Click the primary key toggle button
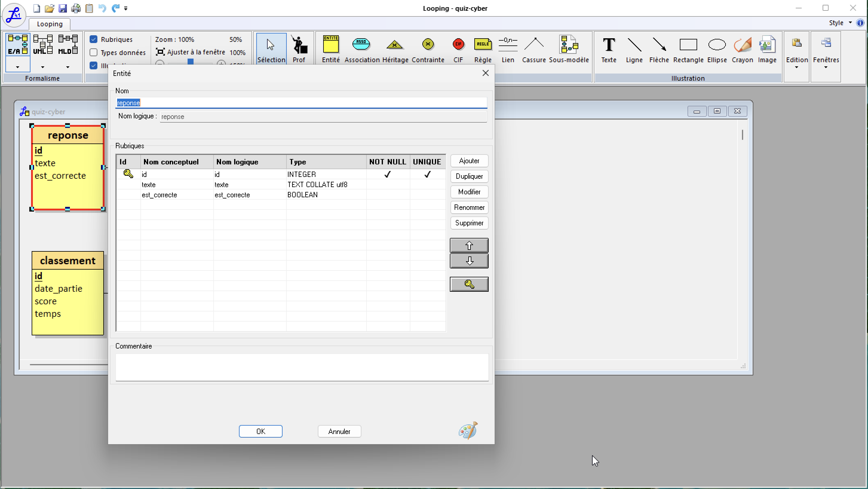This screenshot has width=868, height=489. point(469,284)
